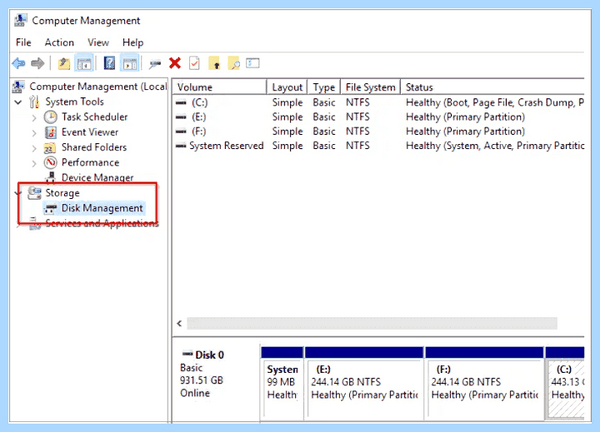Image resolution: width=600 pixels, height=432 pixels.
Task: Open the View menu
Action: tap(98, 42)
